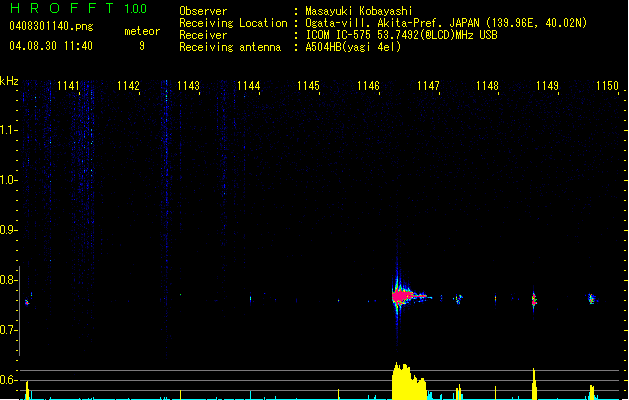Click the 1145 time axis marker
629x400 pixels.
click(308, 86)
